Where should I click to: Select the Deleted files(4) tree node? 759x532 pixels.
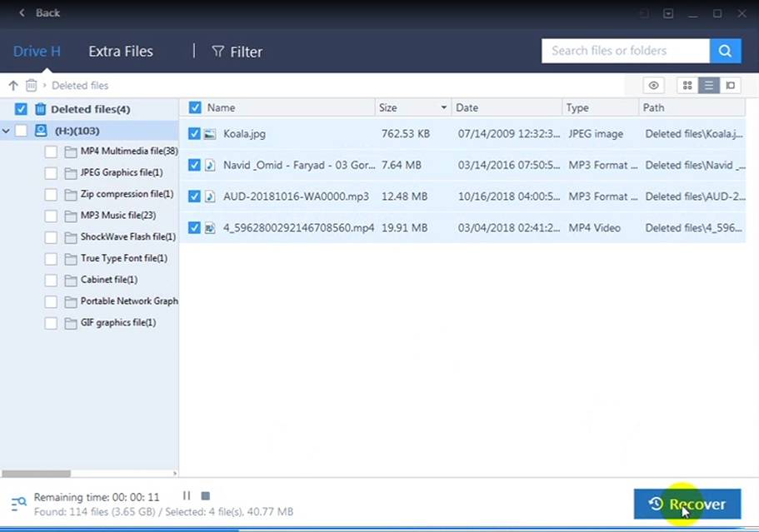point(91,109)
